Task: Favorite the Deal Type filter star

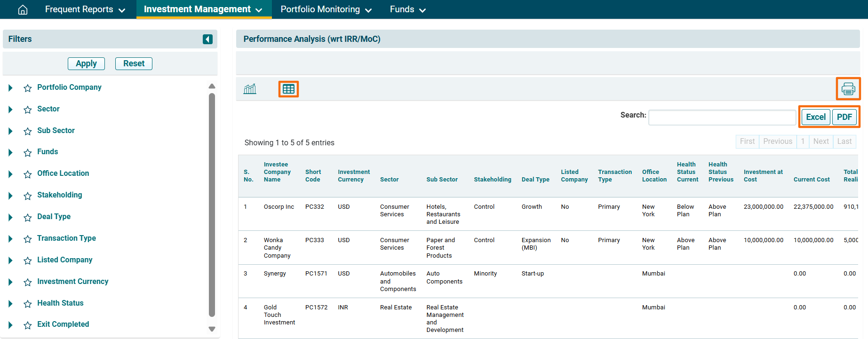Action: (28, 217)
